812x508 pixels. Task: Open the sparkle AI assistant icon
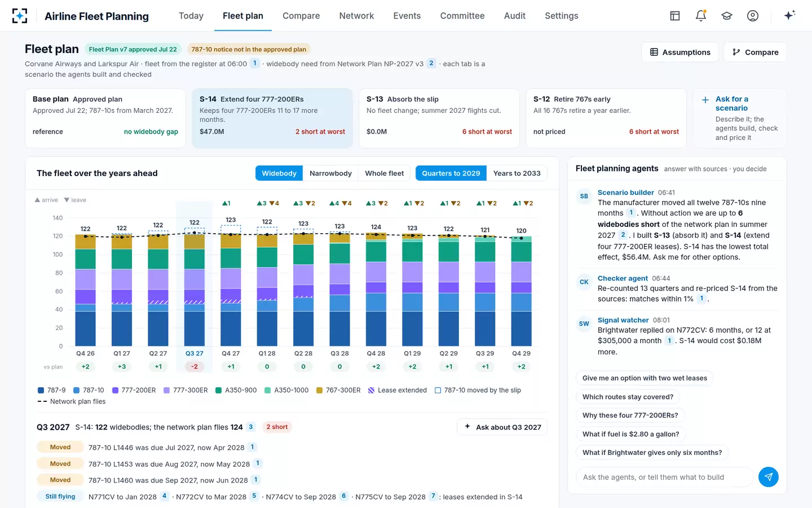click(x=789, y=15)
